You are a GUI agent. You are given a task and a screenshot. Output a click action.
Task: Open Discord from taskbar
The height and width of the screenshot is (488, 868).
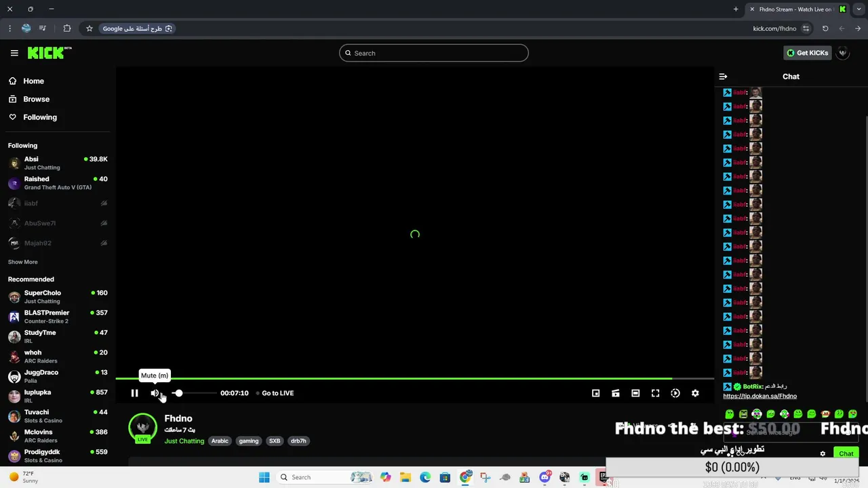tap(545, 477)
